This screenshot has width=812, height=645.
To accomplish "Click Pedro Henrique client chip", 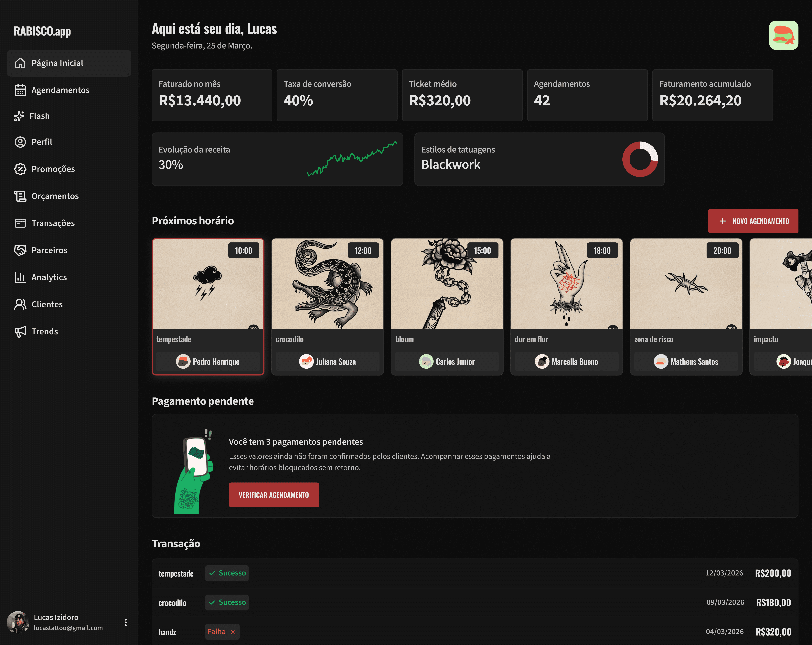I will coord(208,361).
